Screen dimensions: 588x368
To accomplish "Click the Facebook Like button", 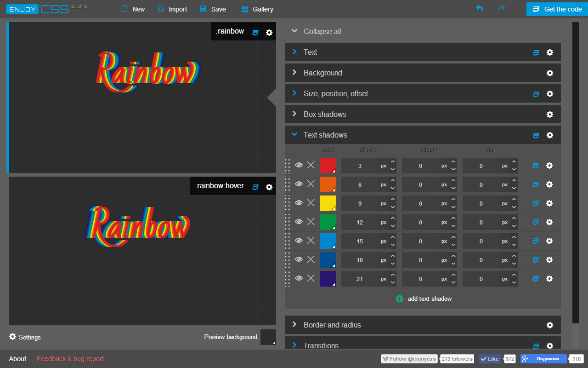I will pyautogui.click(x=490, y=359).
